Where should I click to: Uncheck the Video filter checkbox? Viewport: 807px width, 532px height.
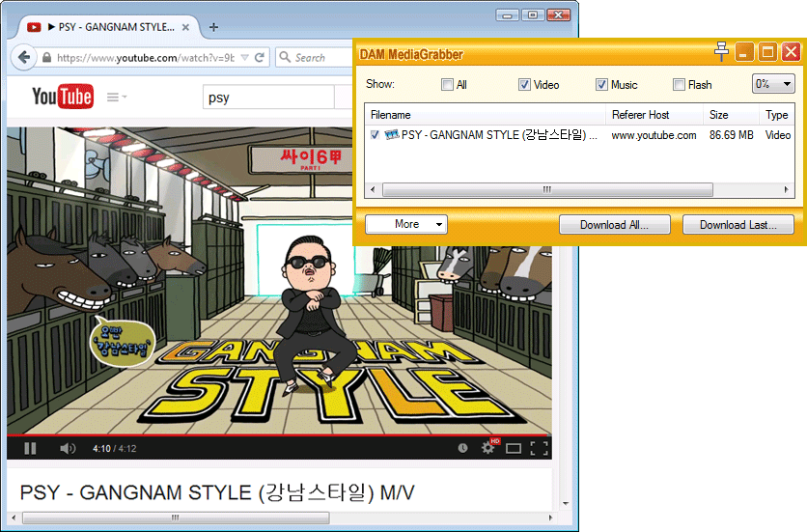[524, 84]
